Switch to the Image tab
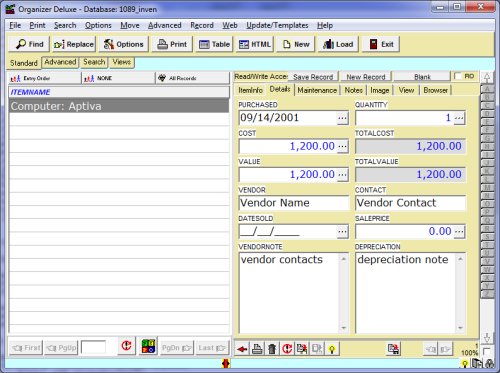 pyautogui.click(x=380, y=90)
